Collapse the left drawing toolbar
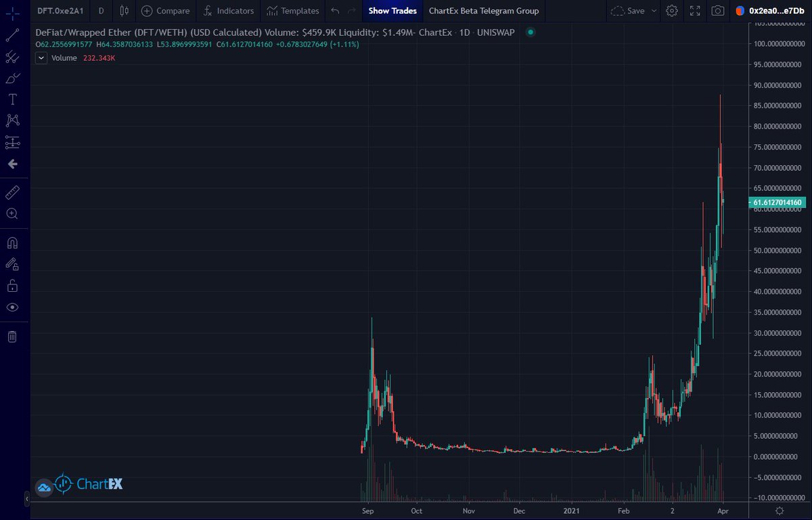Viewport: 812px width, 520px height. 27,499
